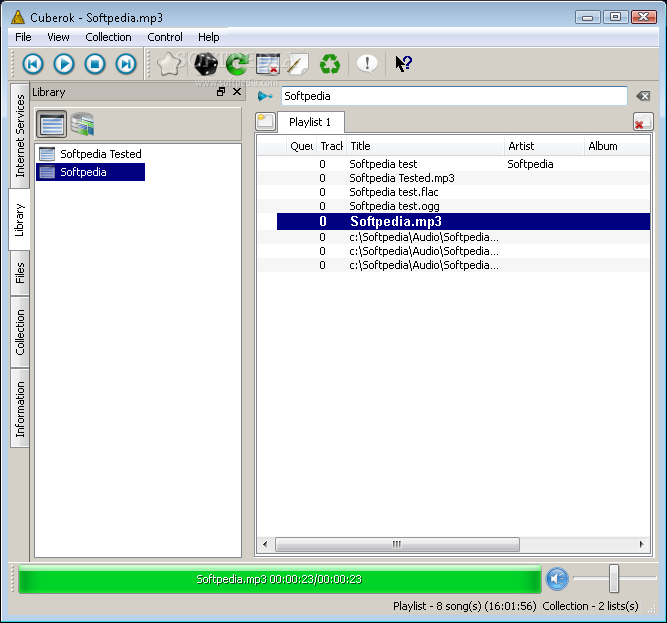
Task: Select the database SQL lists icon
Action: [x=83, y=124]
